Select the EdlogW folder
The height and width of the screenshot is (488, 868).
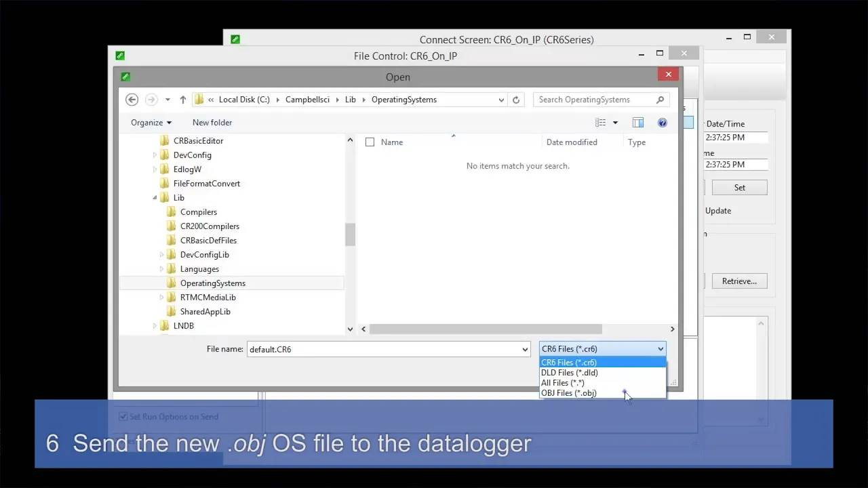tap(187, 169)
